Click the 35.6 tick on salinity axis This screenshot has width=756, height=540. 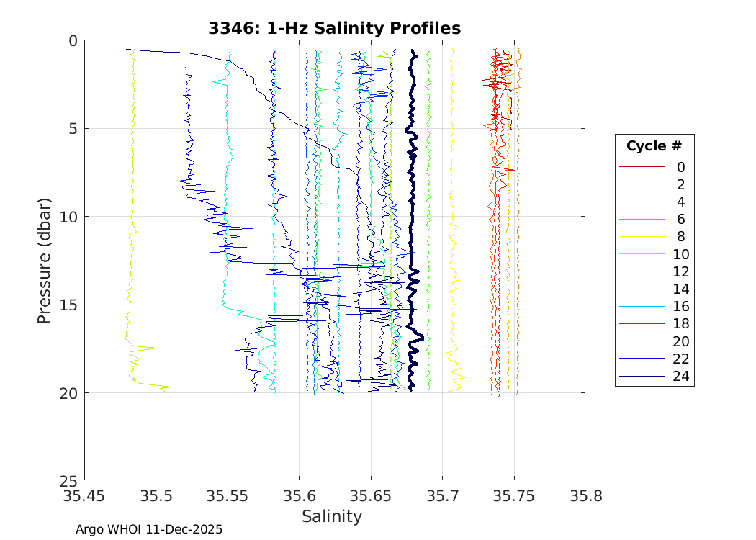pyautogui.click(x=299, y=496)
